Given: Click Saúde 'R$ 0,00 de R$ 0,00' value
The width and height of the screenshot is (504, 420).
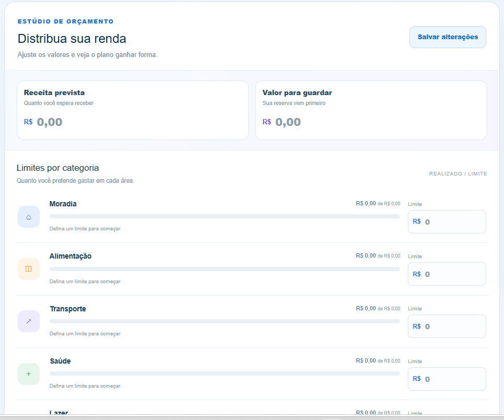Looking at the screenshot, I should coord(378,361).
